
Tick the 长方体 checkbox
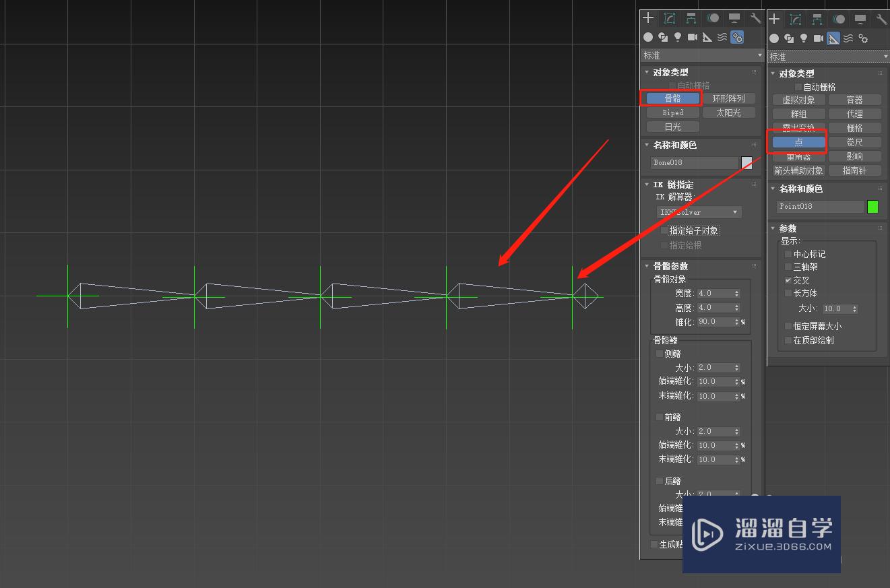pyautogui.click(x=788, y=293)
